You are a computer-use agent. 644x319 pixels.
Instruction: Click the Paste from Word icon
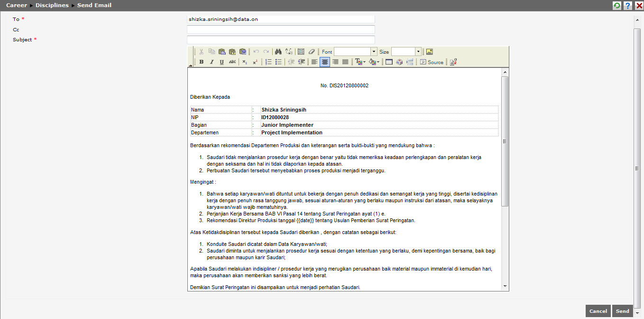point(243,52)
